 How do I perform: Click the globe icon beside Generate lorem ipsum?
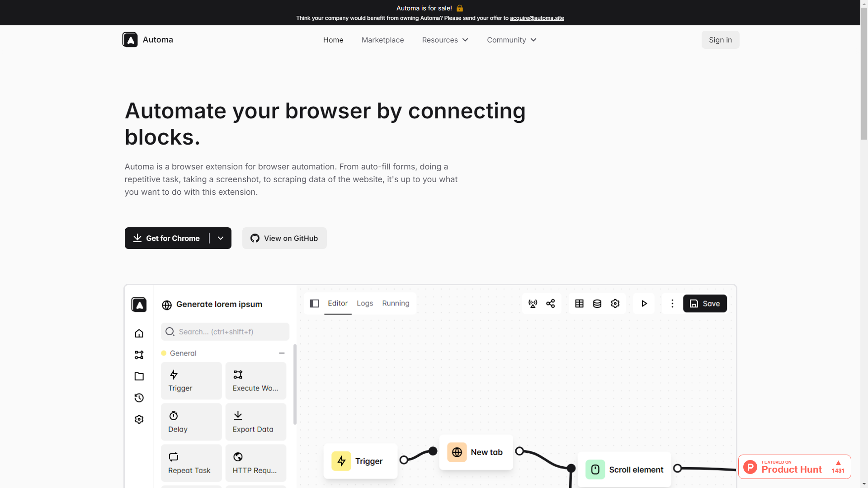pyautogui.click(x=167, y=305)
